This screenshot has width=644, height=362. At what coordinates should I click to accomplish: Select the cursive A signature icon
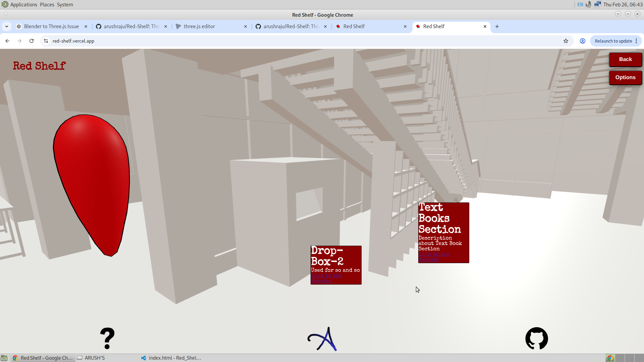pos(322,339)
